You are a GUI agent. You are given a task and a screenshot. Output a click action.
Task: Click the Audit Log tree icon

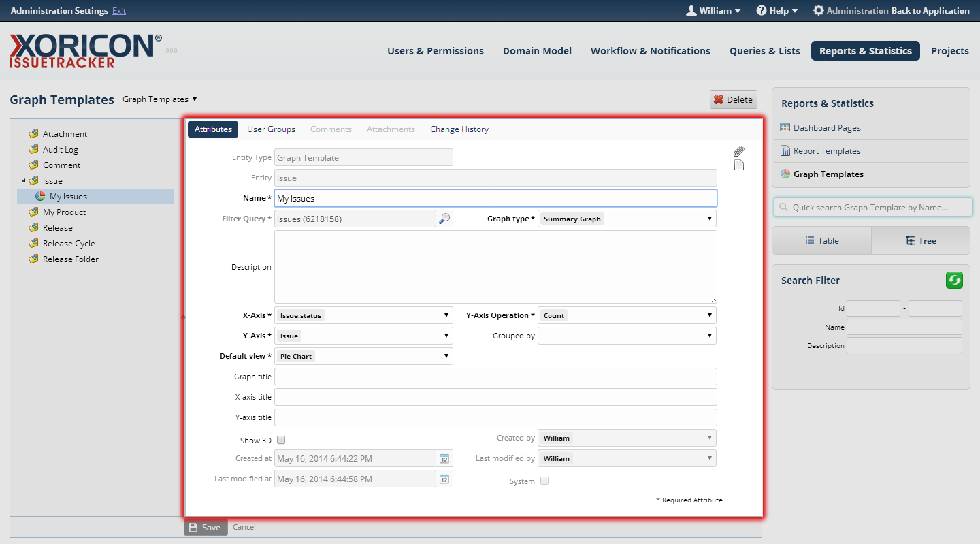click(x=33, y=149)
